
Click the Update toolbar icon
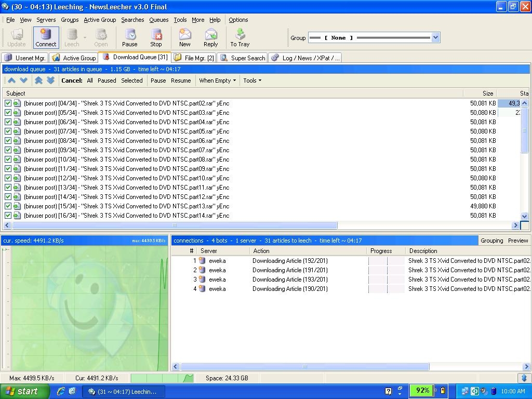pyautogui.click(x=16, y=37)
